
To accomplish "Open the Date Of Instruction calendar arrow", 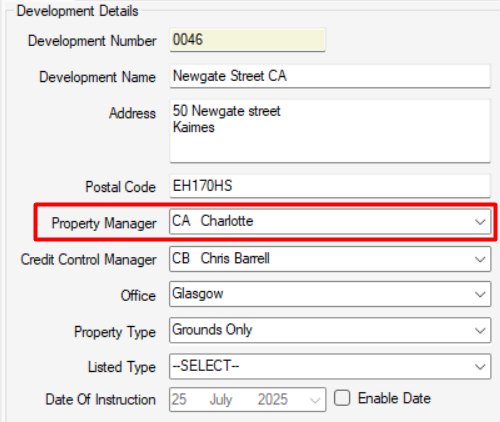I will pos(315,400).
